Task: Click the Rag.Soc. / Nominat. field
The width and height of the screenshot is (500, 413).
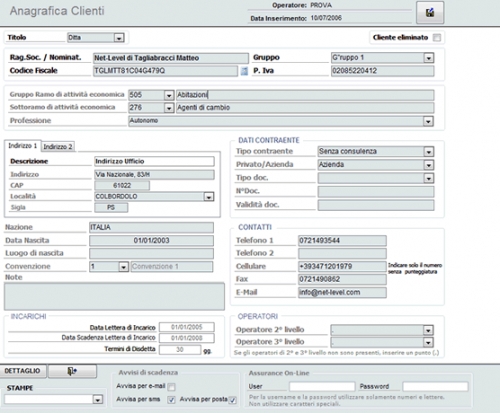Action: (x=171, y=58)
